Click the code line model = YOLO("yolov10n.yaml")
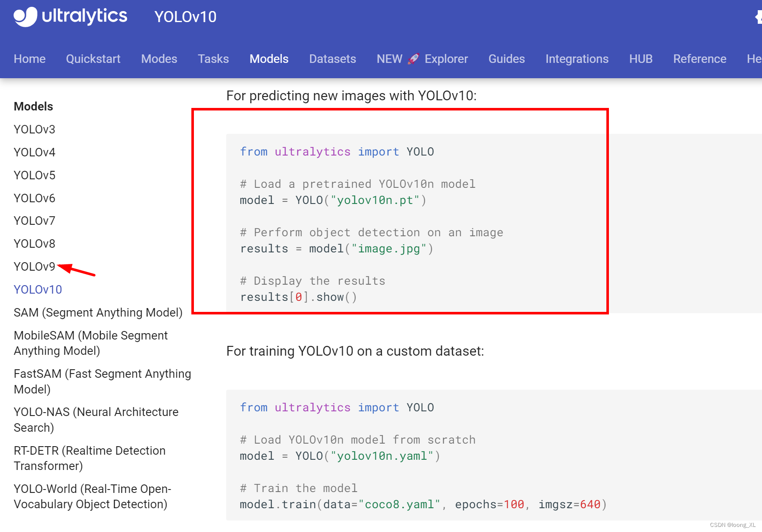 [x=340, y=456]
